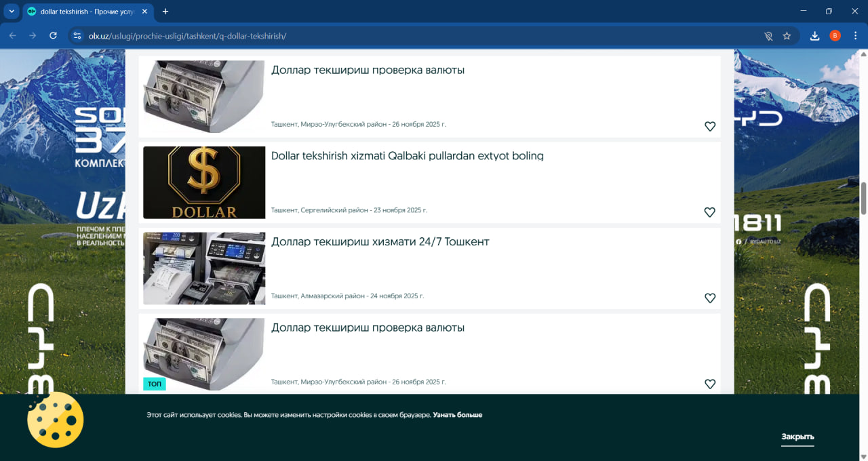The width and height of the screenshot is (868, 461).
Task: Toggle the heart on the 24/7 Тошкент listing
Action: (709, 298)
